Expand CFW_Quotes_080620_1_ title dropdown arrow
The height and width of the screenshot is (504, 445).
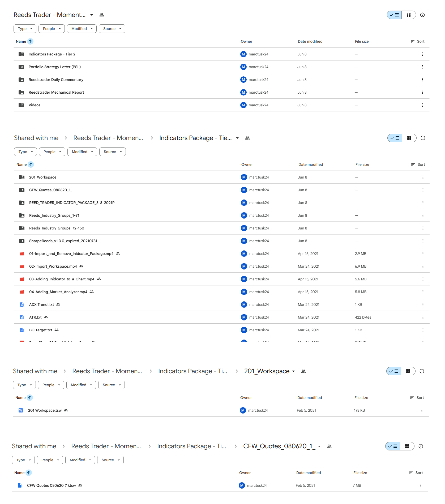[319, 446]
